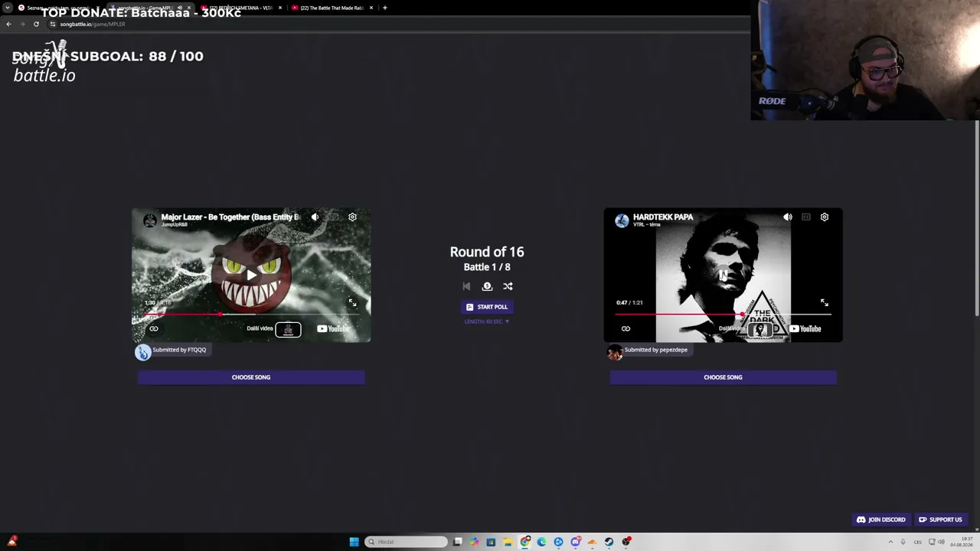Toggle subtitles on Major Lazer video
The image size is (980, 551).
click(334, 217)
